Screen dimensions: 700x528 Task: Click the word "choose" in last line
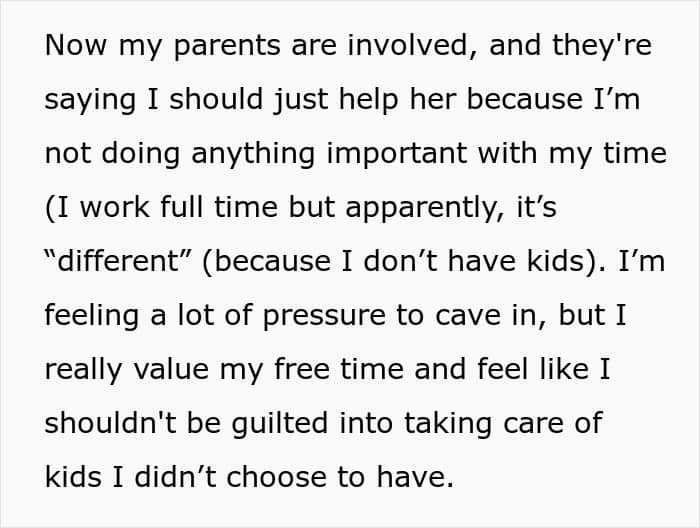click(276, 477)
